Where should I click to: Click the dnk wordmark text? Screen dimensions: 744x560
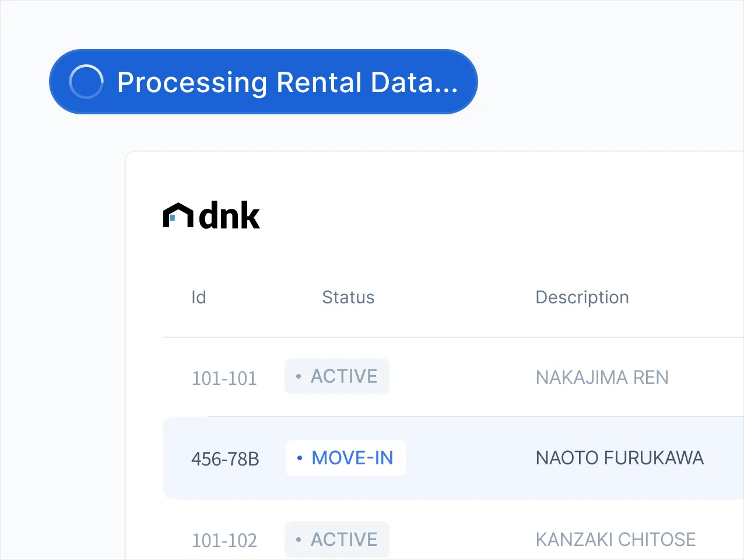pos(230,216)
